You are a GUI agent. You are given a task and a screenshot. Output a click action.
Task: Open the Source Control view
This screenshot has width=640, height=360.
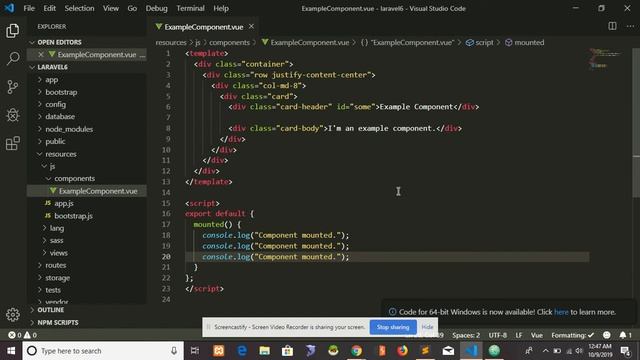[x=13, y=87]
